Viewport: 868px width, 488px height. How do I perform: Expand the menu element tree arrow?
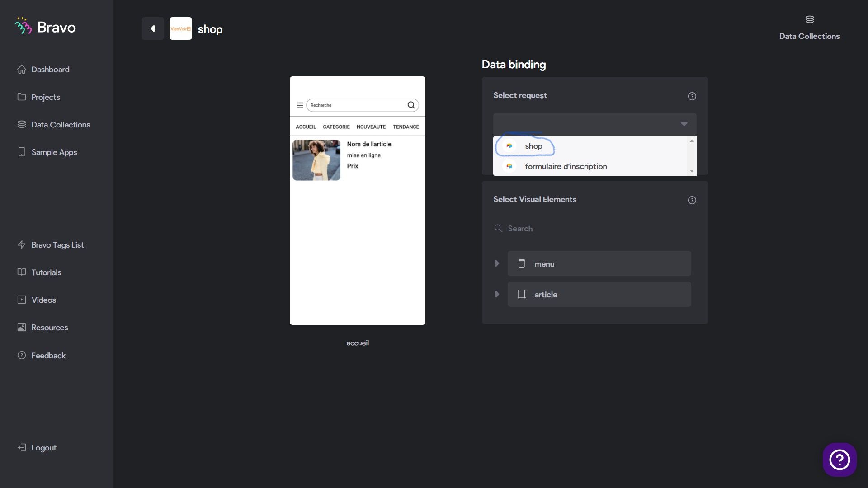(x=497, y=263)
